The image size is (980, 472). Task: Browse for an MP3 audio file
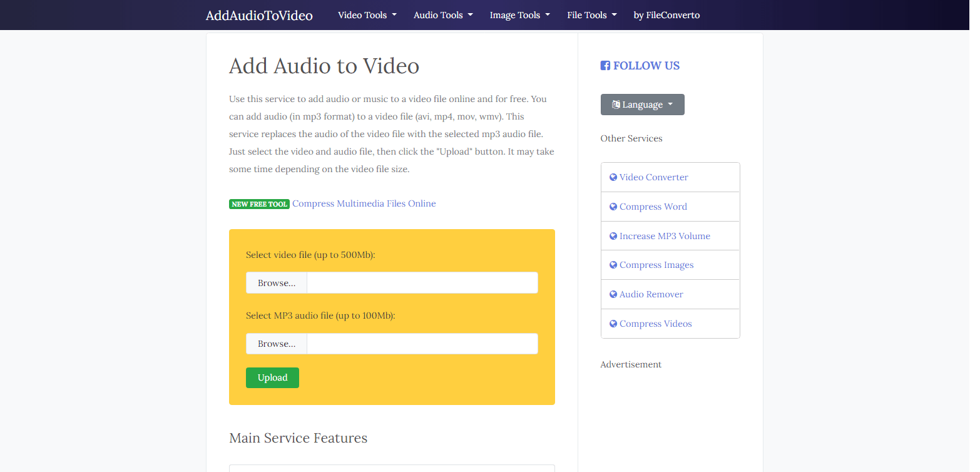click(277, 344)
